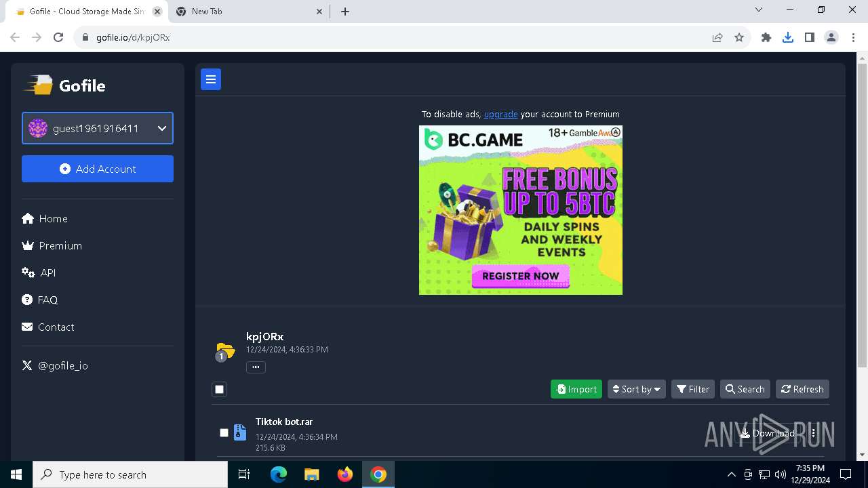The width and height of the screenshot is (868, 488).
Task: Open the Chrome extensions puzzle icon
Action: [766, 37]
